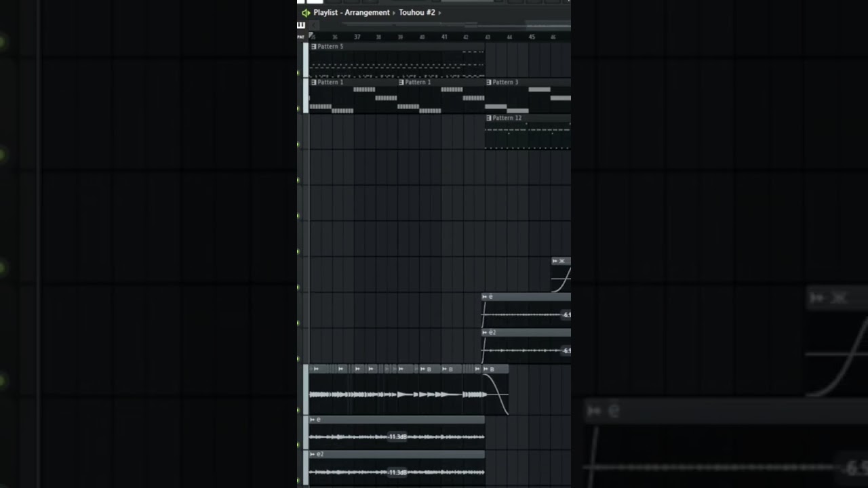Click the Pattern 3 clip icon

coord(489,82)
